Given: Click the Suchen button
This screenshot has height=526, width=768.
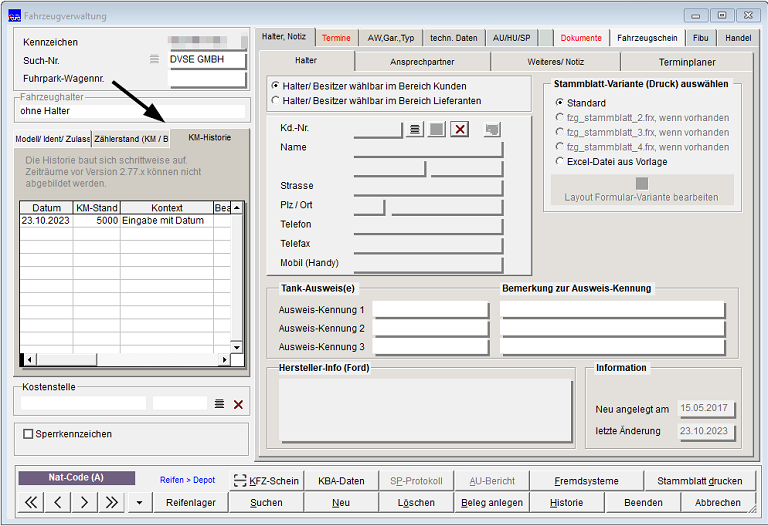Looking at the screenshot, I should [266, 502].
